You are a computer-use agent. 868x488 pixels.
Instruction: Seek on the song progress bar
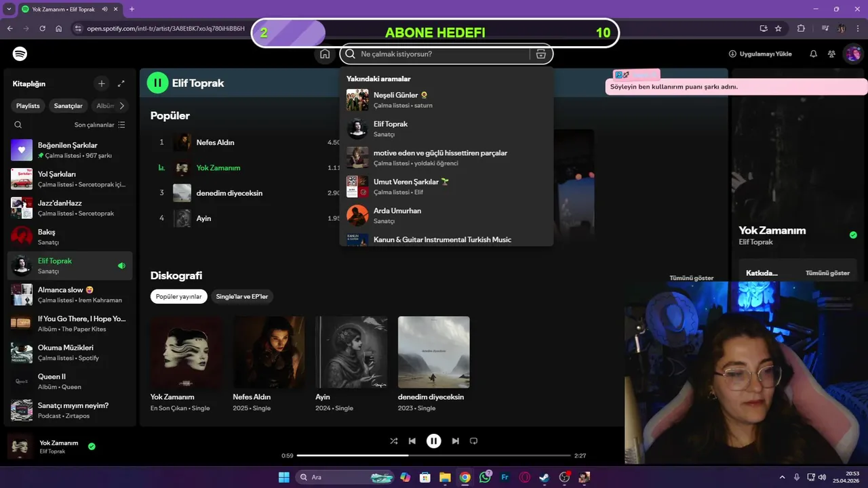(434, 455)
